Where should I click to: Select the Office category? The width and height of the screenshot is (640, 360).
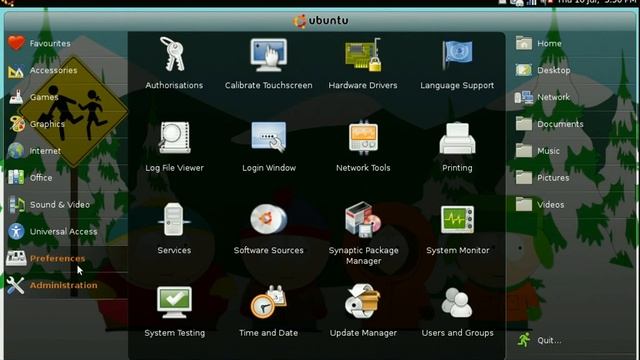click(67, 178)
